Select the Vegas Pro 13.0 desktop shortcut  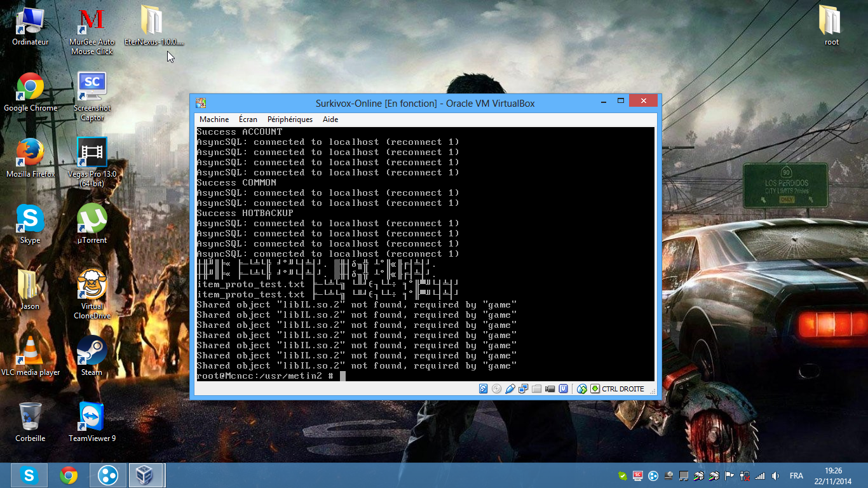tap(92, 163)
